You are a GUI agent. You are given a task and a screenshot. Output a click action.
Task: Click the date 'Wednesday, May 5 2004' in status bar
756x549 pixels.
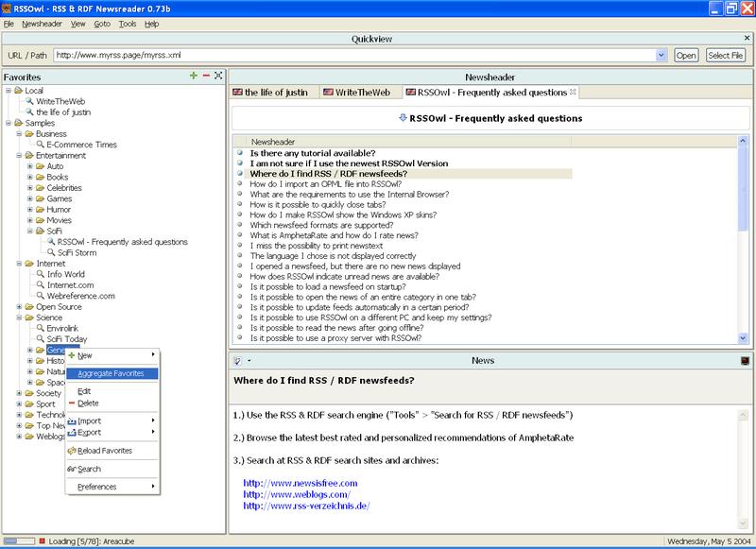click(x=709, y=541)
